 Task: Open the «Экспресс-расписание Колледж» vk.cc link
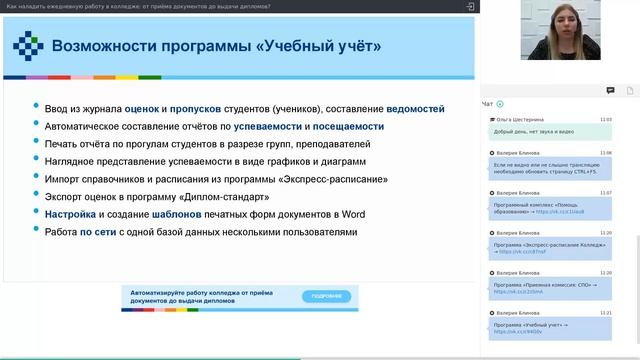coord(522,252)
